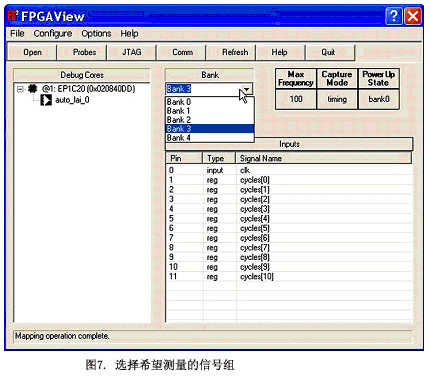Click the title bar question mark help icon
Screen dimensions: 430x379
pyautogui.click(x=394, y=16)
